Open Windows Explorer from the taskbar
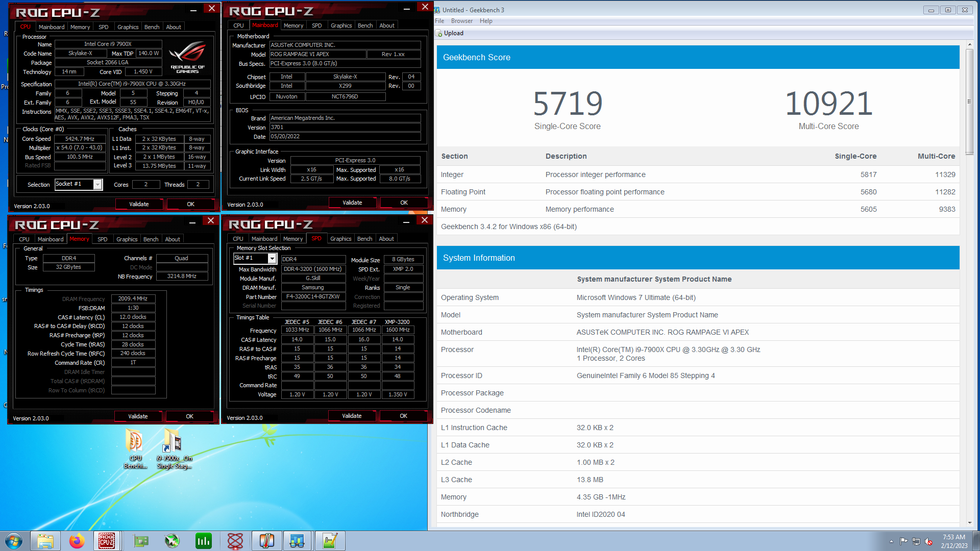This screenshot has height=551, width=980. [45, 541]
